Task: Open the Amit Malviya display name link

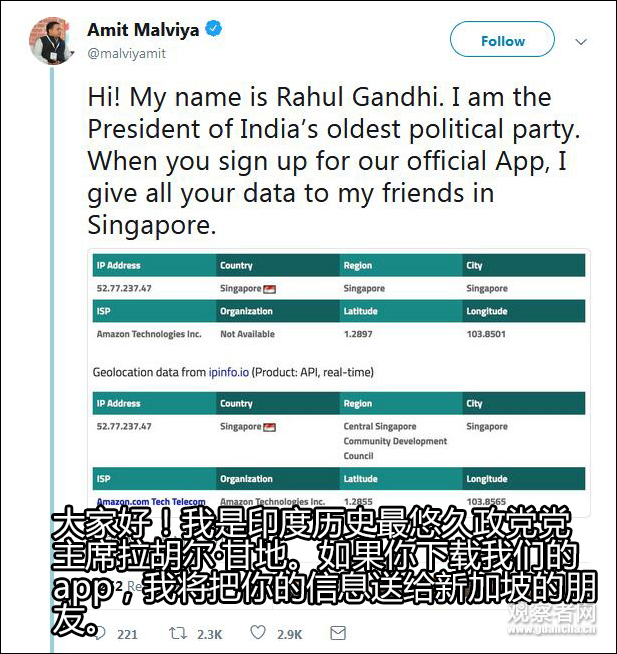Action: (142, 30)
